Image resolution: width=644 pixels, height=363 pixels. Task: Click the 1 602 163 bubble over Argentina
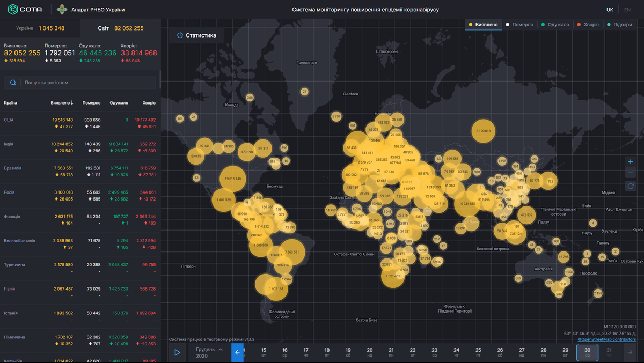[x=277, y=289]
